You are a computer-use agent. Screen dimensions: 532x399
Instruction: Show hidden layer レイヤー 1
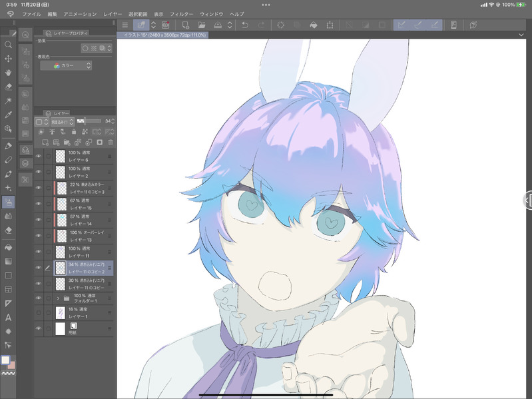coord(39,312)
